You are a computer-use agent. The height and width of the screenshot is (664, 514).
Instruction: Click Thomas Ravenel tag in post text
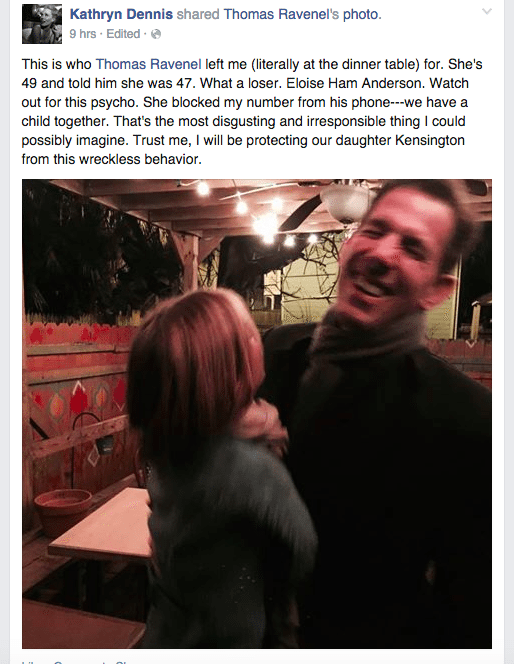coord(149,64)
